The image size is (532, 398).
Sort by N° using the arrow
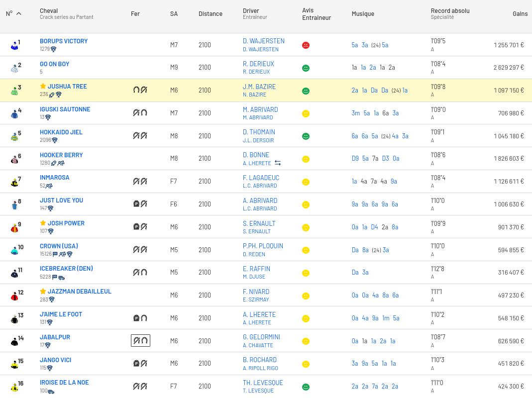(19, 14)
